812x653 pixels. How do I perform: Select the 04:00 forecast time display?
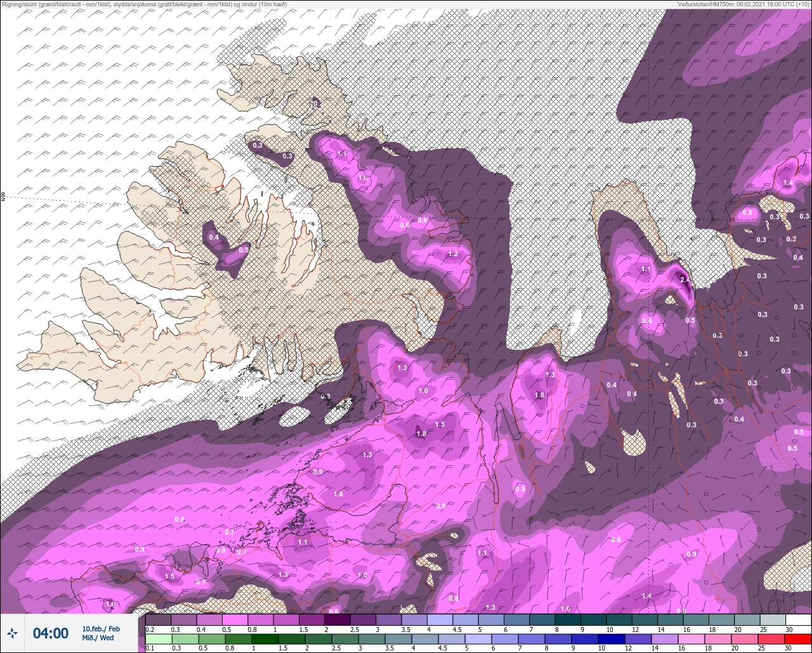click(x=51, y=633)
